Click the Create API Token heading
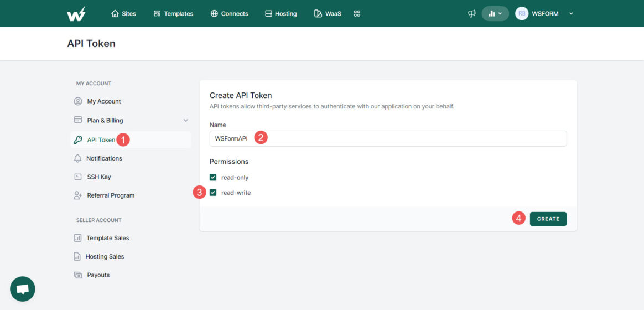The width and height of the screenshot is (644, 310). click(241, 95)
